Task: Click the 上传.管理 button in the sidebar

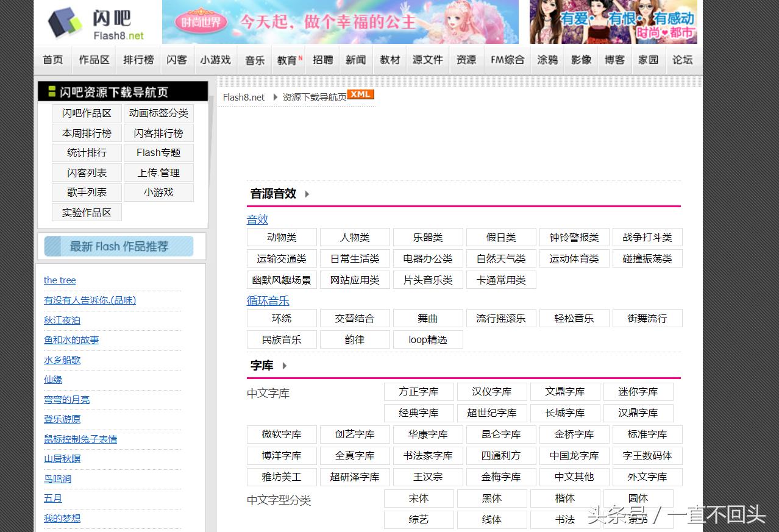Action: 158,172
